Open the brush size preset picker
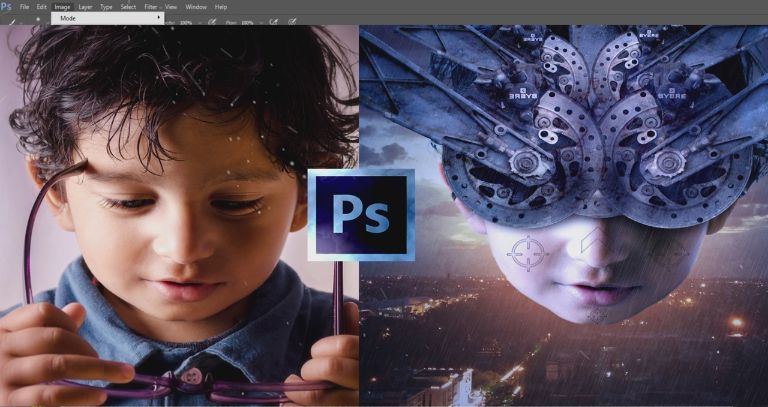 coord(38,21)
